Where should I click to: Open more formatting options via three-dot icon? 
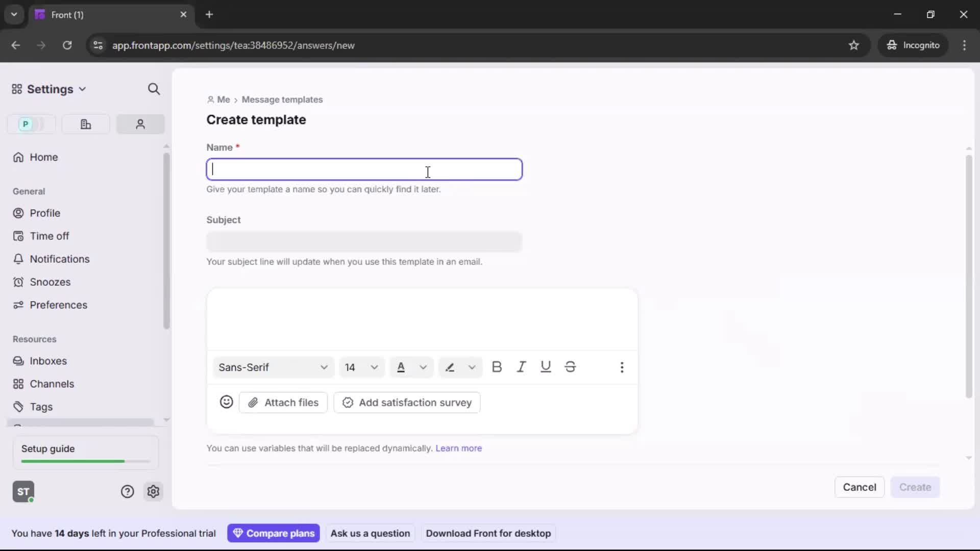[622, 367]
